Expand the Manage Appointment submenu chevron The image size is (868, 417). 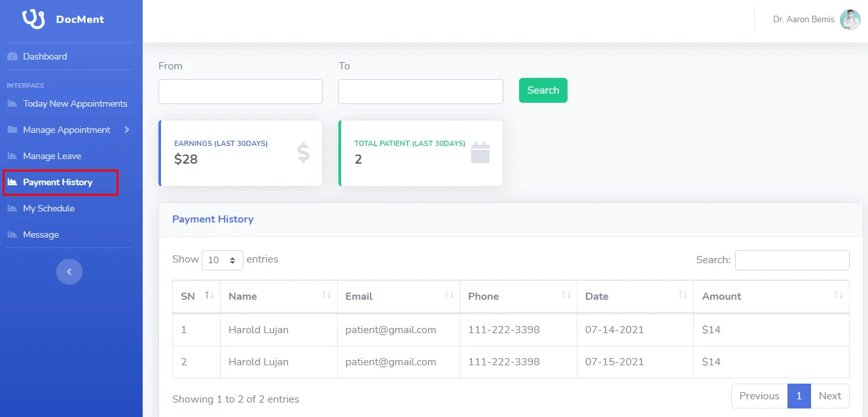click(x=127, y=130)
